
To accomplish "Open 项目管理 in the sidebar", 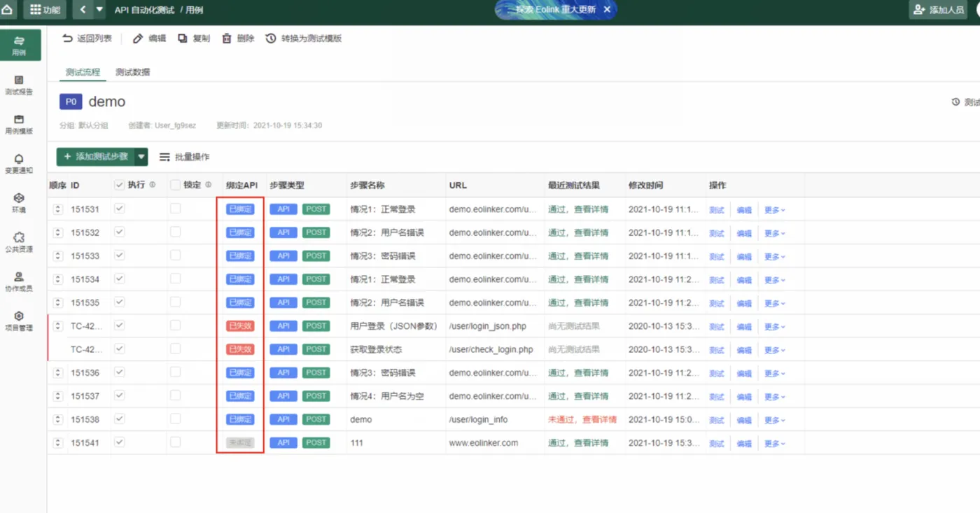I will click(20, 321).
